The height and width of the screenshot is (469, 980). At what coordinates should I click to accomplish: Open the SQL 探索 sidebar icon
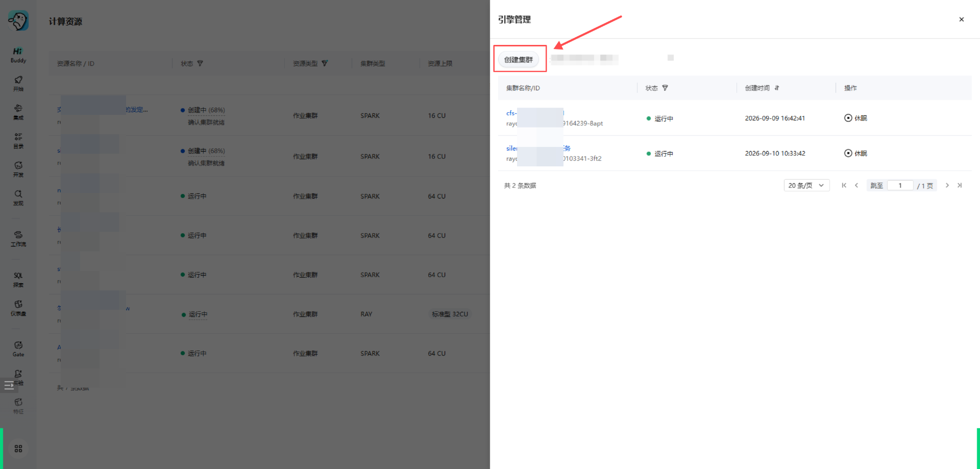pyautogui.click(x=18, y=279)
